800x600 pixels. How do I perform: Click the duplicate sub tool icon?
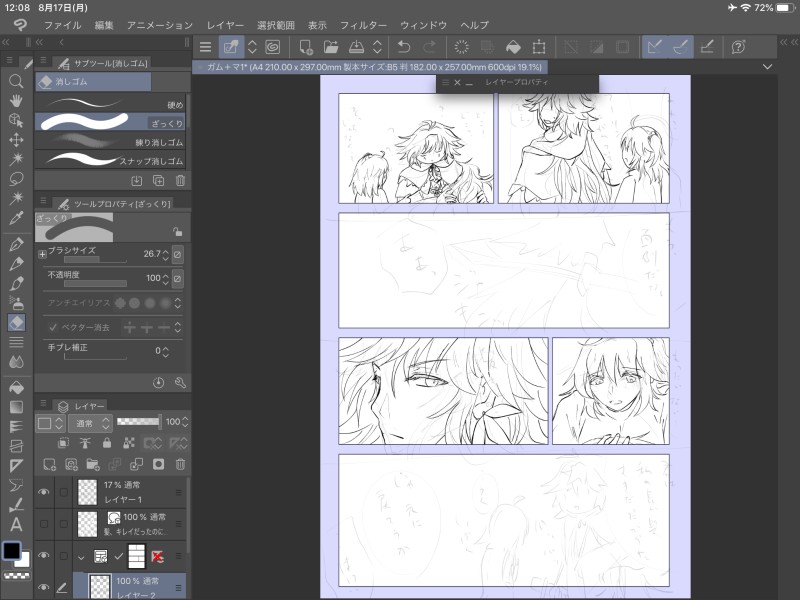tap(158, 181)
